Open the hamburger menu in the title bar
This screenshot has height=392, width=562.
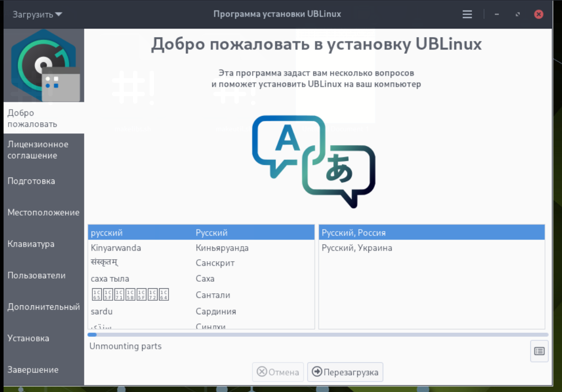(x=467, y=15)
